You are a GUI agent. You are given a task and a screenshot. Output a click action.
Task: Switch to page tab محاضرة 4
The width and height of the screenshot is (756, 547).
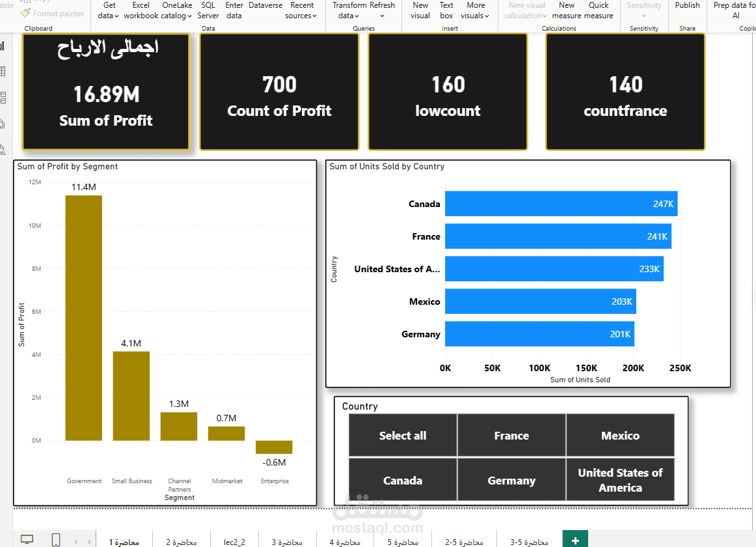345,542
